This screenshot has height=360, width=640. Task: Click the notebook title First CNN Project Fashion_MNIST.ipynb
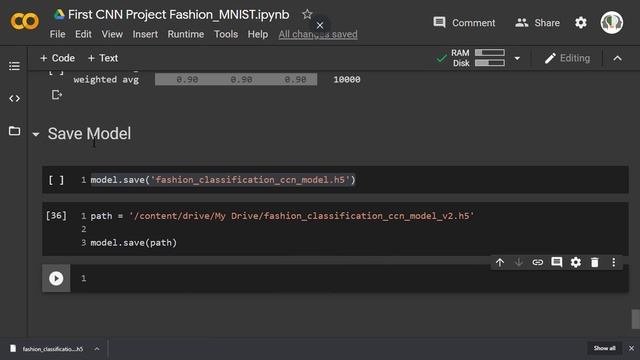point(179,15)
